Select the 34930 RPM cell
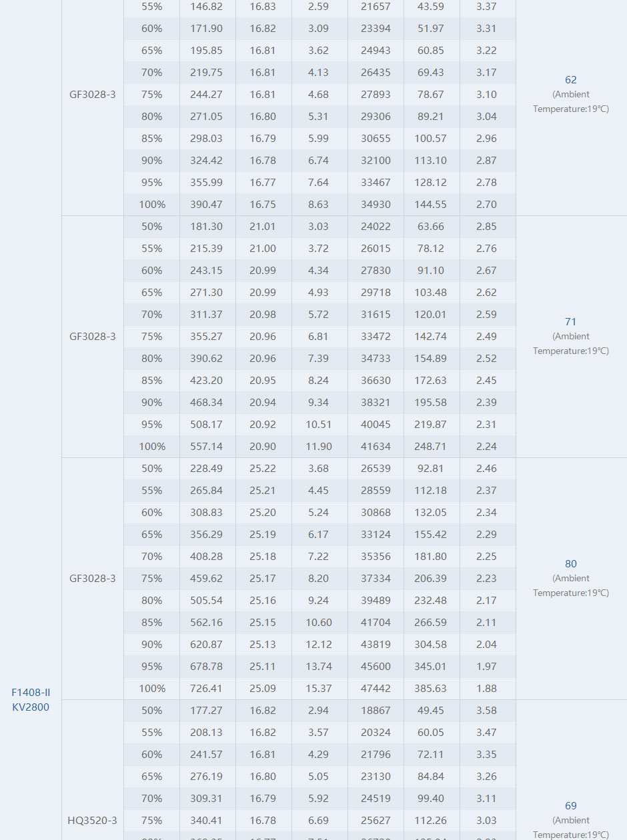The image size is (627, 840). point(376,205)
